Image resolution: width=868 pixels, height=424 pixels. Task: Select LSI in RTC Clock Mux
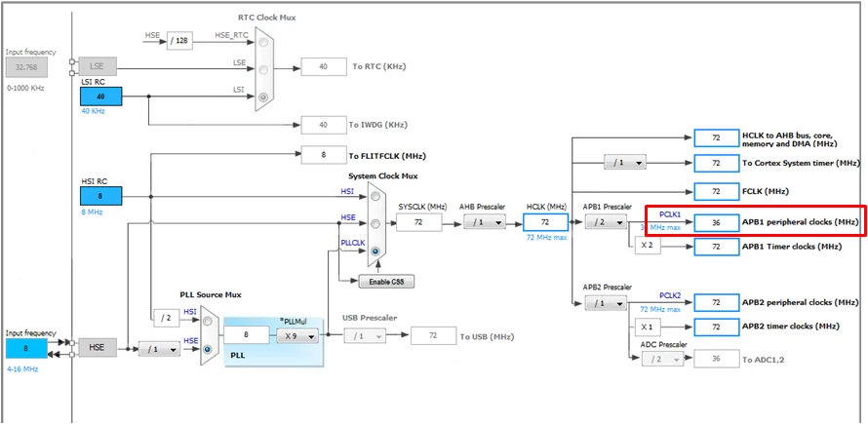pyautogui.click(x=263, y=97)
